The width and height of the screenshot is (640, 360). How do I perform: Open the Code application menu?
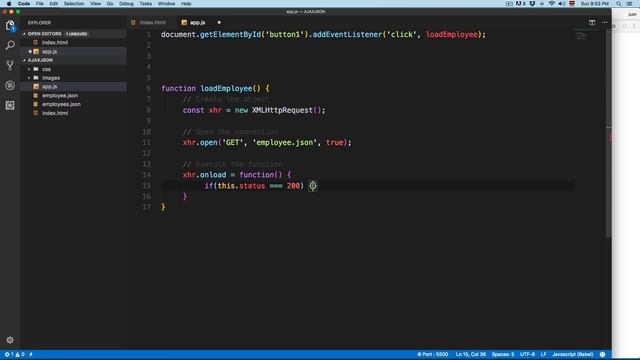click(24, 4)
